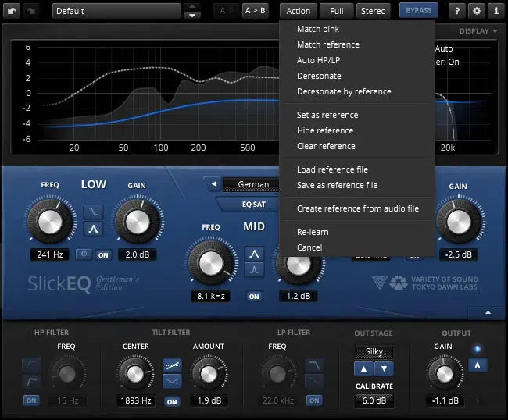Click the 1893 Hz tilt center field

(135, 400)
